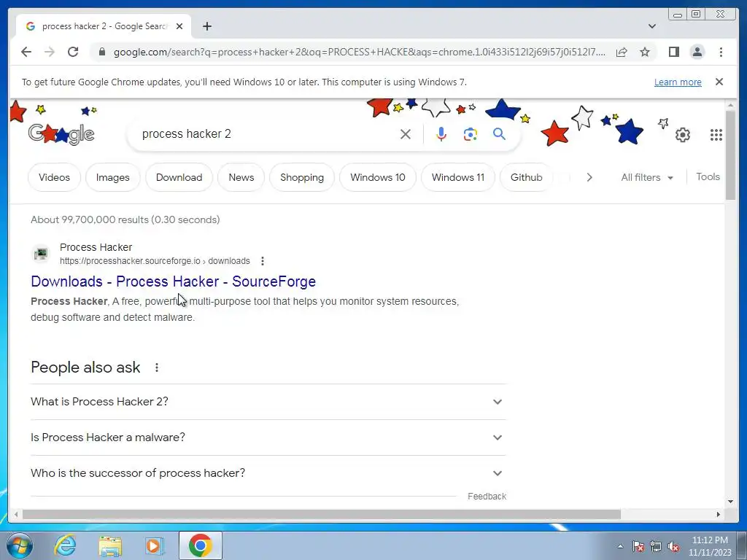Open the result's three-dot 'About' menu
Image resolution: width=747 pixels, height=560 pixels.
[263, 261]
